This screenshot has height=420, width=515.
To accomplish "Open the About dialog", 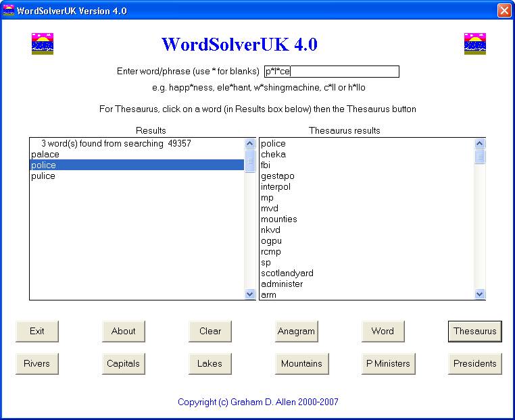I will 124,332.
